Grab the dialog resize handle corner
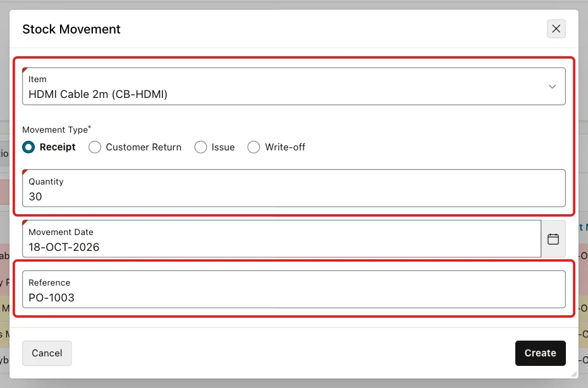This screenshot has height=388, width=588. tap(573, 373)
